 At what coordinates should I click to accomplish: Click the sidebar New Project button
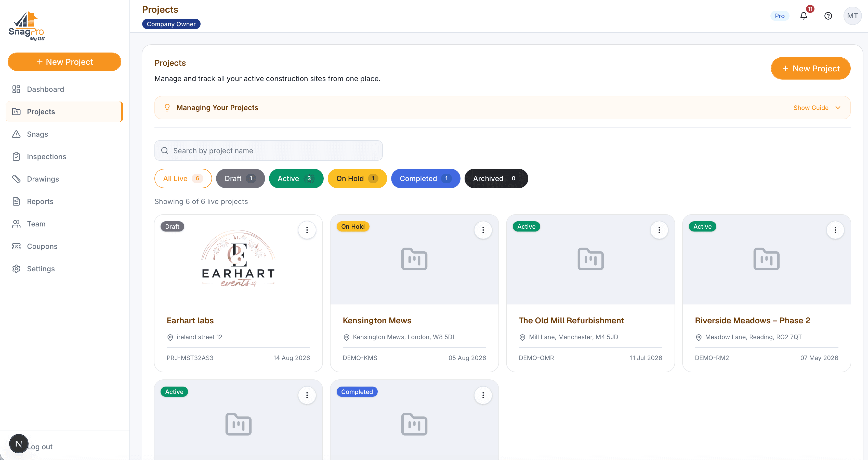click(64, 62)
